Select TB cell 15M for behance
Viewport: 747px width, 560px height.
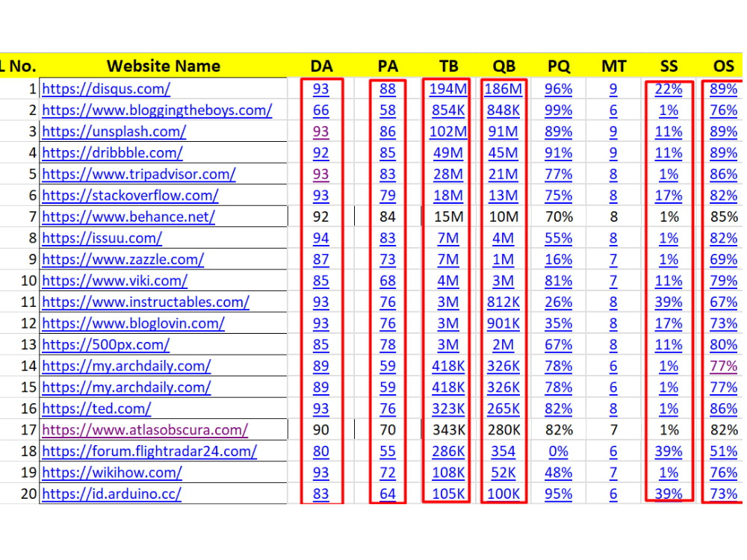449,217
